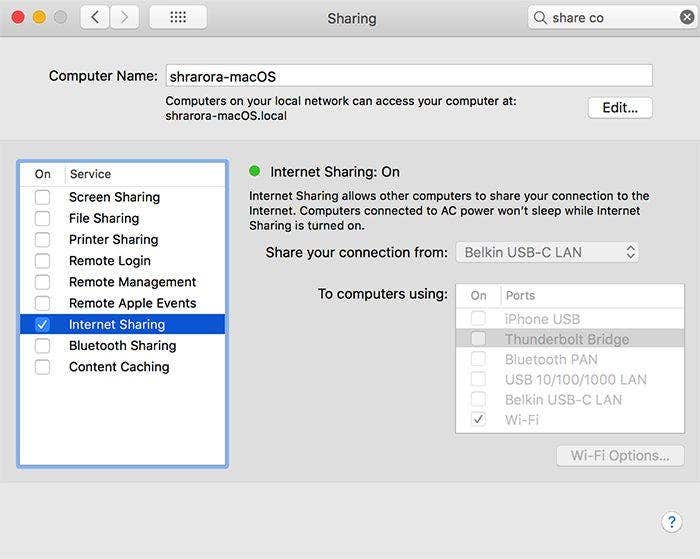Enable the Screen Sharing checkbox

click(x=42, y=197)
